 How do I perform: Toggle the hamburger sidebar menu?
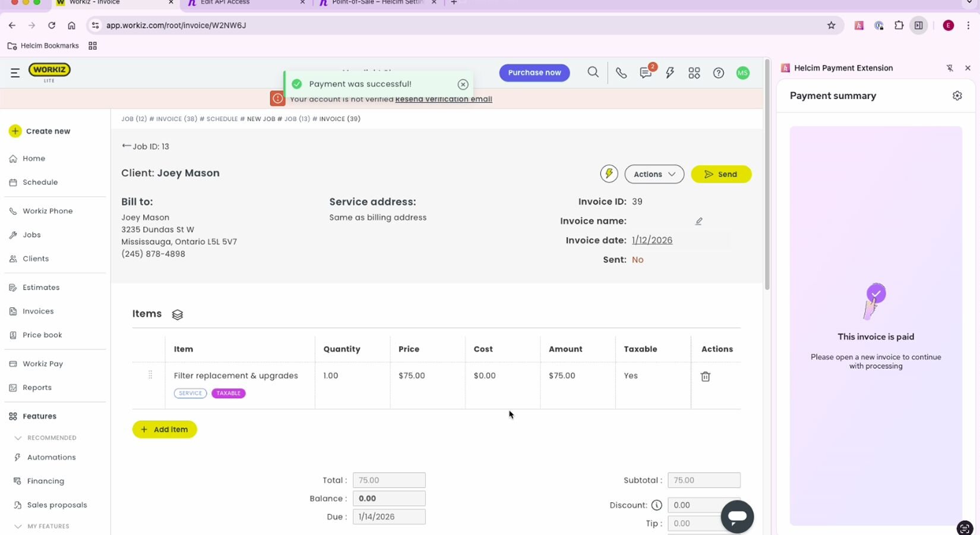pyautogui.click(x=15, y=73)
